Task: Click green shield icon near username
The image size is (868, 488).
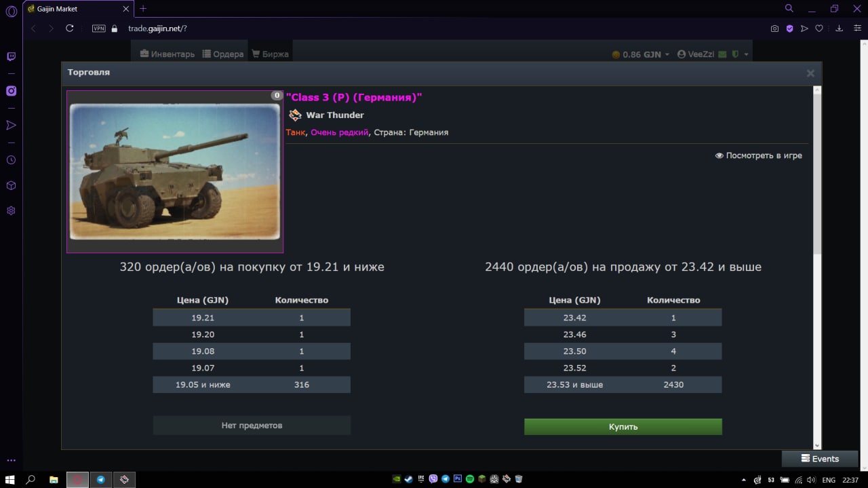Action: click(x=735, y=54)
